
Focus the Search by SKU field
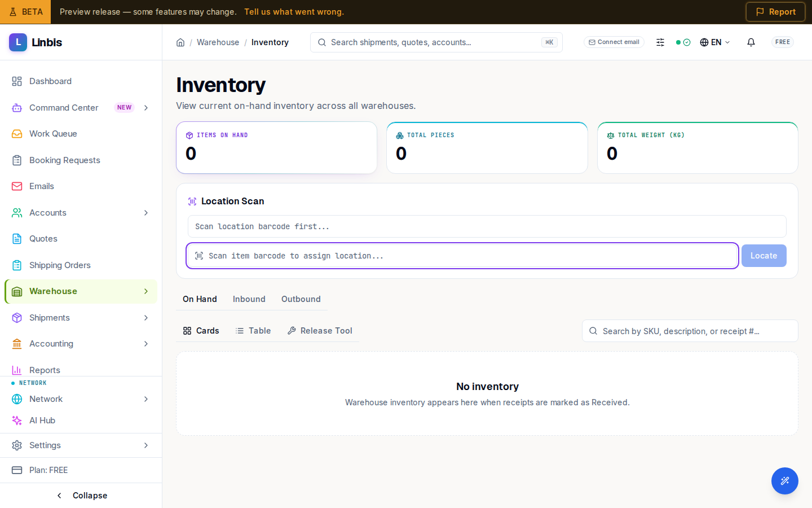[x=690, y=331]
